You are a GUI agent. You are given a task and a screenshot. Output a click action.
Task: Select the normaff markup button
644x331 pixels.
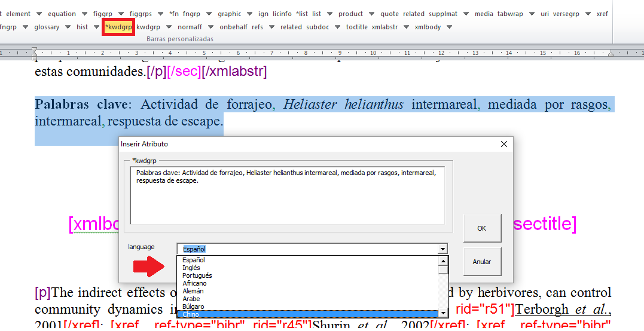190,27
